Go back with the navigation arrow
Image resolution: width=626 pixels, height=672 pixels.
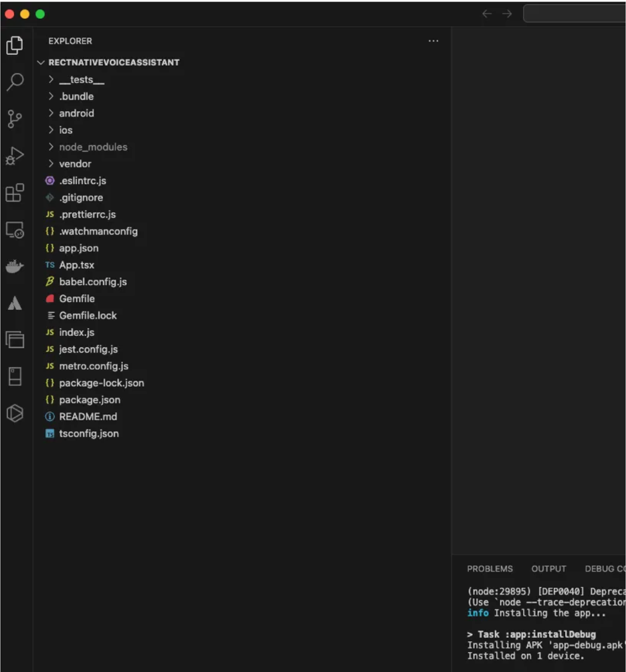(x=487, y=14)
